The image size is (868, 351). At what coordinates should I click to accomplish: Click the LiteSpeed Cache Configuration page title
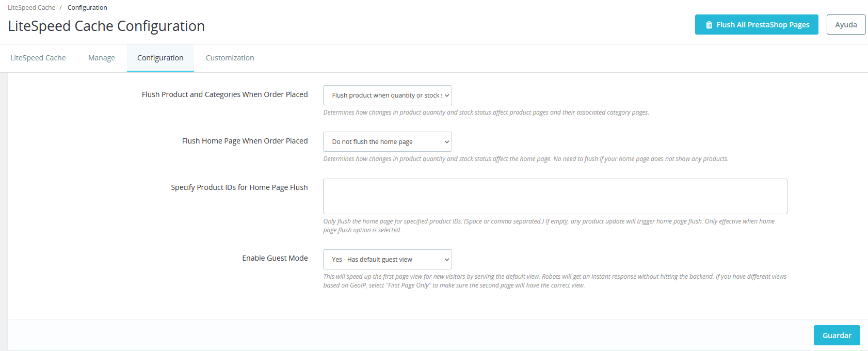tap(106, 26)
